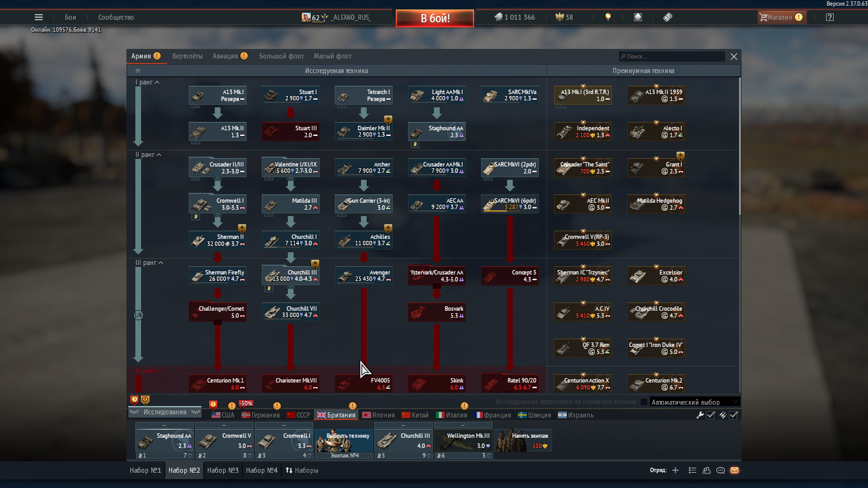Image resolution: width=868 pixels, height=488 pixels.
Task: Expand the Наборы presets selector
Action: tap(302, 470)
